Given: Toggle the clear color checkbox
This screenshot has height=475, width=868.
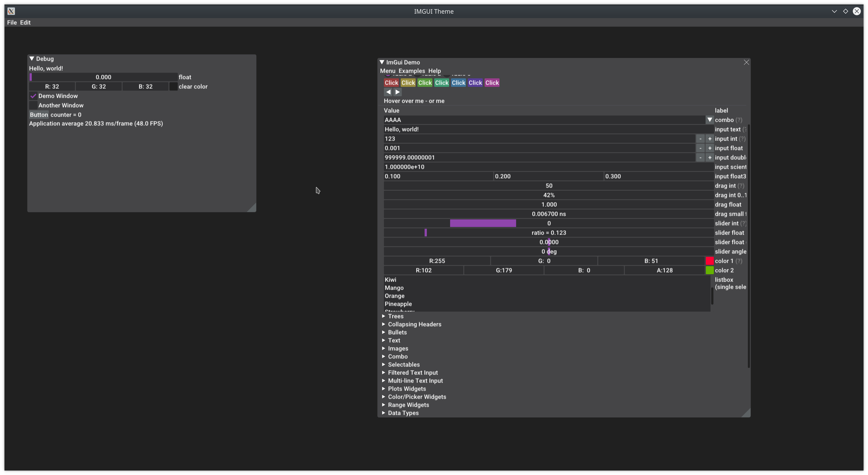Looking at the screenshot, I should 173,86.
